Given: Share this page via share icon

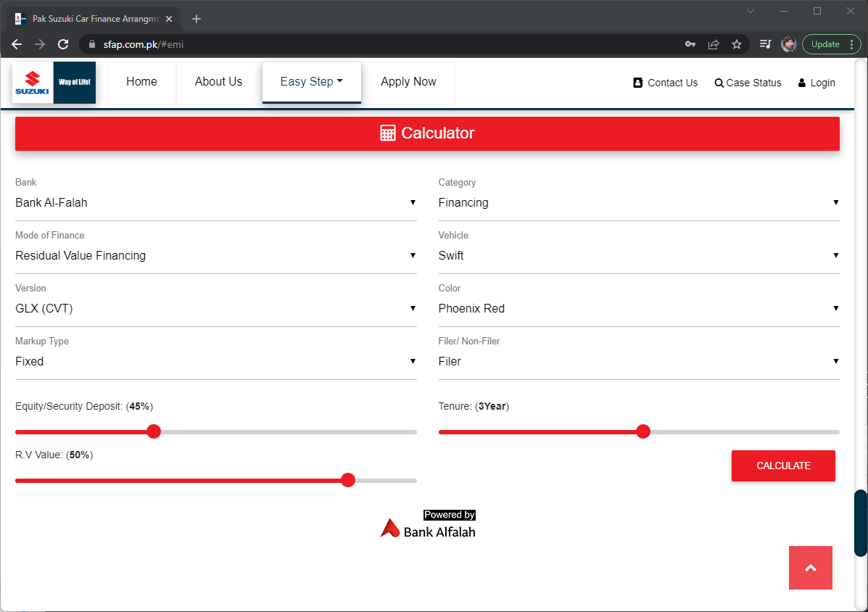Looking at the screenshot, I should (x=714, y=44).
